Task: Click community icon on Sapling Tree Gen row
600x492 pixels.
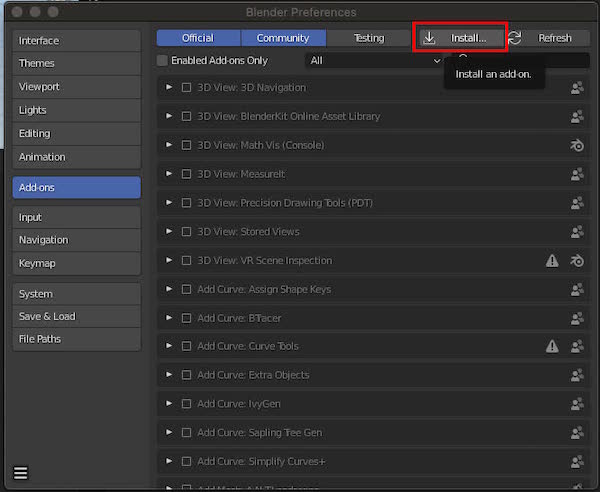Action: click(x=577, y=433)
